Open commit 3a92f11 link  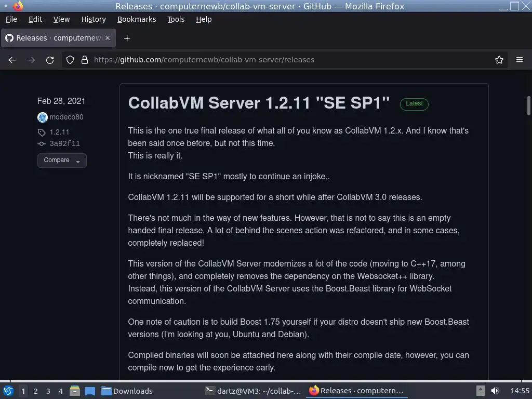(x=65, y=144)
